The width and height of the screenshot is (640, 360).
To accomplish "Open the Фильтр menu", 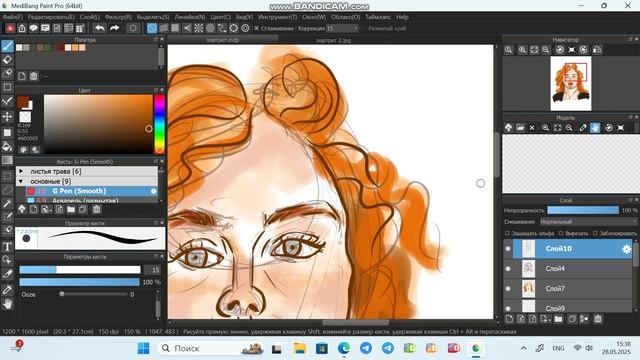I will tap(118, 17).
